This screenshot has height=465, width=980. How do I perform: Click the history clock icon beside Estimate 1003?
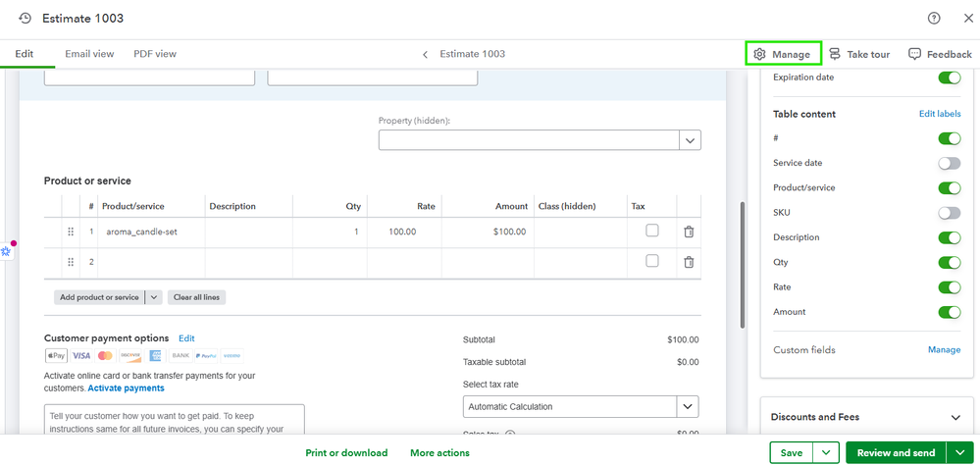click(25, 19)
